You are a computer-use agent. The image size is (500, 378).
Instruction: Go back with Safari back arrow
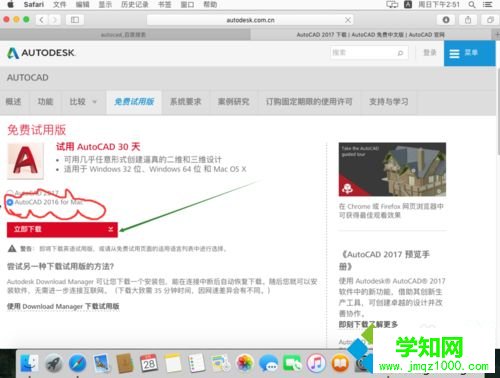tap(41, 20)
